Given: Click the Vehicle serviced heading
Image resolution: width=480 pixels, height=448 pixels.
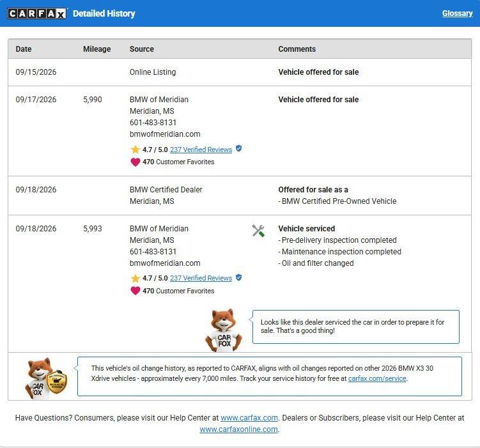Looking at the screenshot, I should point(307,229).
